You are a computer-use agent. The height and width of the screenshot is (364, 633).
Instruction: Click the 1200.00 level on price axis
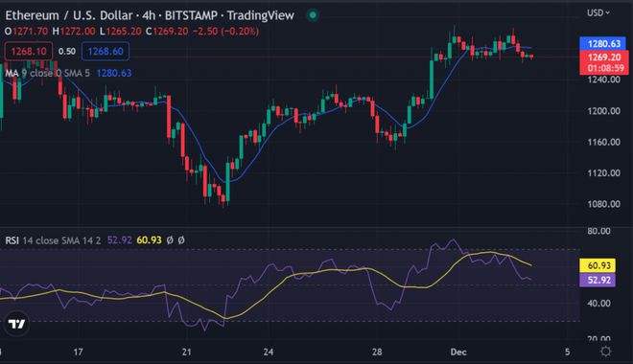(603, 111)
